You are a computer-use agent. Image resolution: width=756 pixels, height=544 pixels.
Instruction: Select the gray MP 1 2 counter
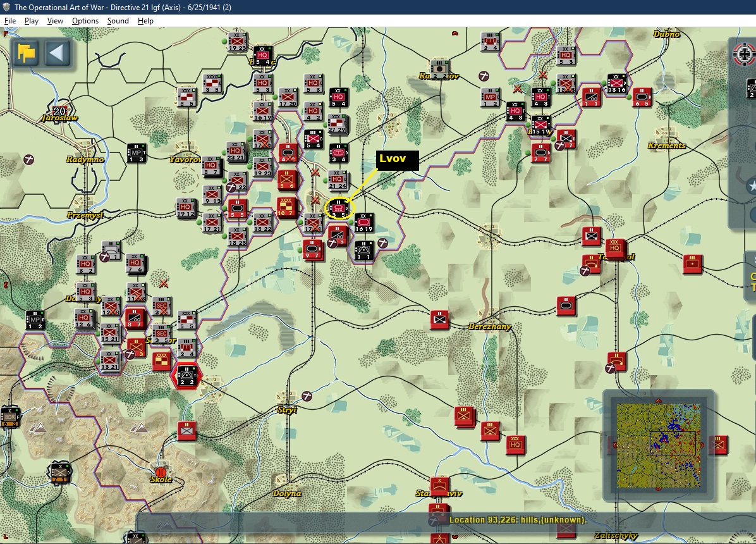[491, 97]
